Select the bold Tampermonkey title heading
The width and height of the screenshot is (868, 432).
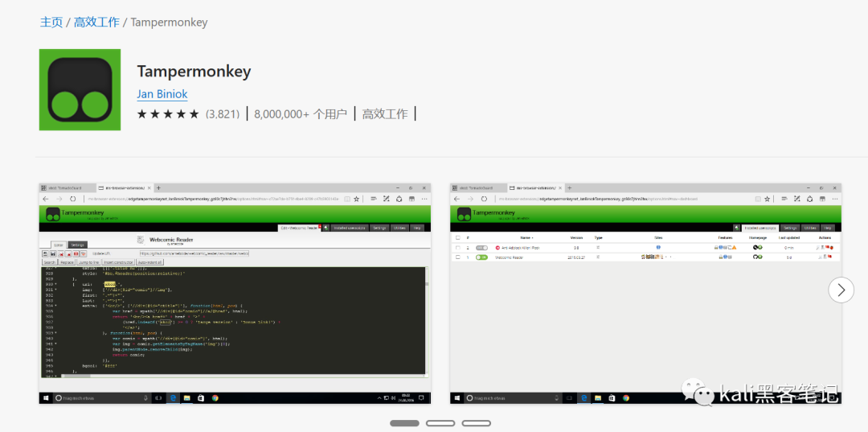coord(194,72)
